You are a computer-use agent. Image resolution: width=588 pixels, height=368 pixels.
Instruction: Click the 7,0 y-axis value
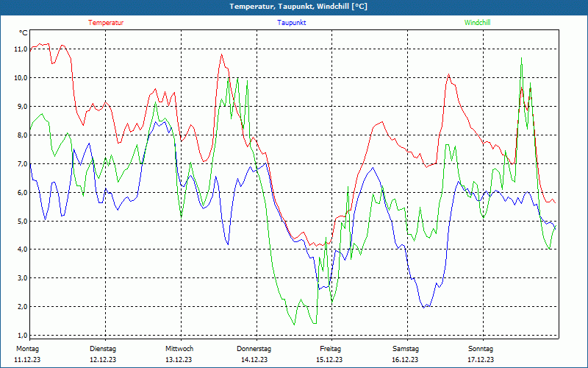[22, 163]
